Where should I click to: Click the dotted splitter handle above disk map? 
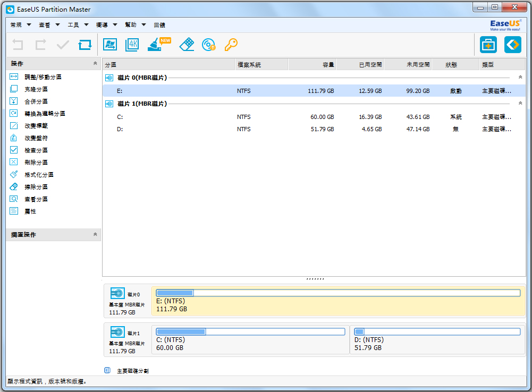click(315, 279)
